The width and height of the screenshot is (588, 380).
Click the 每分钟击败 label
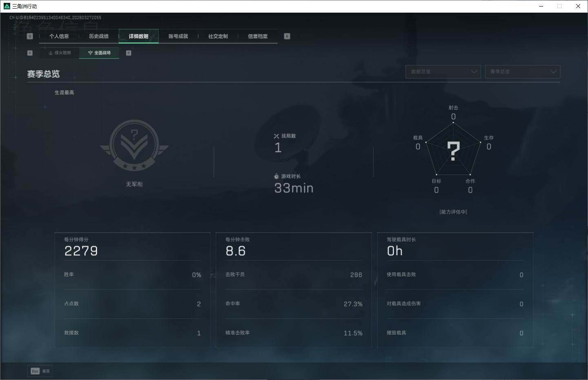238,240
